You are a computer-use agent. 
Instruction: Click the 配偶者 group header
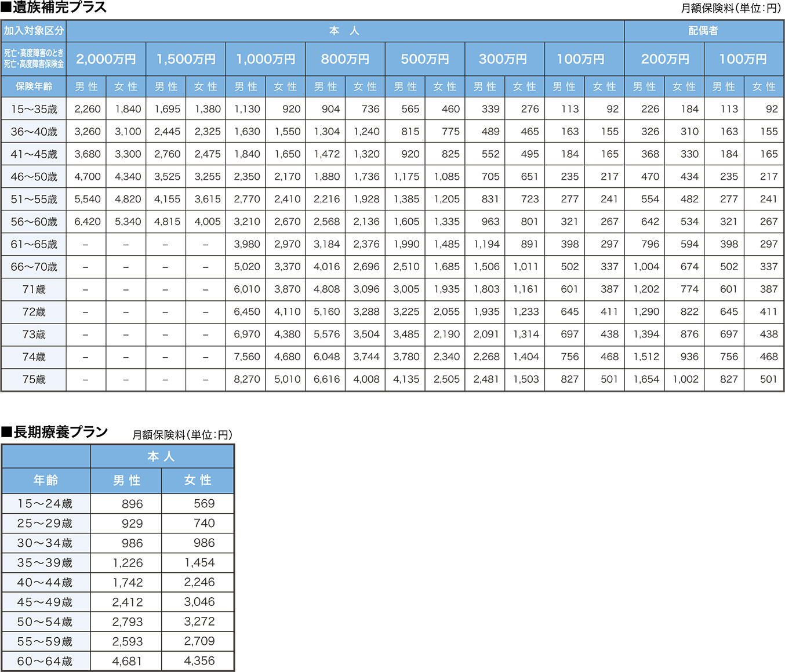(703, 31)
